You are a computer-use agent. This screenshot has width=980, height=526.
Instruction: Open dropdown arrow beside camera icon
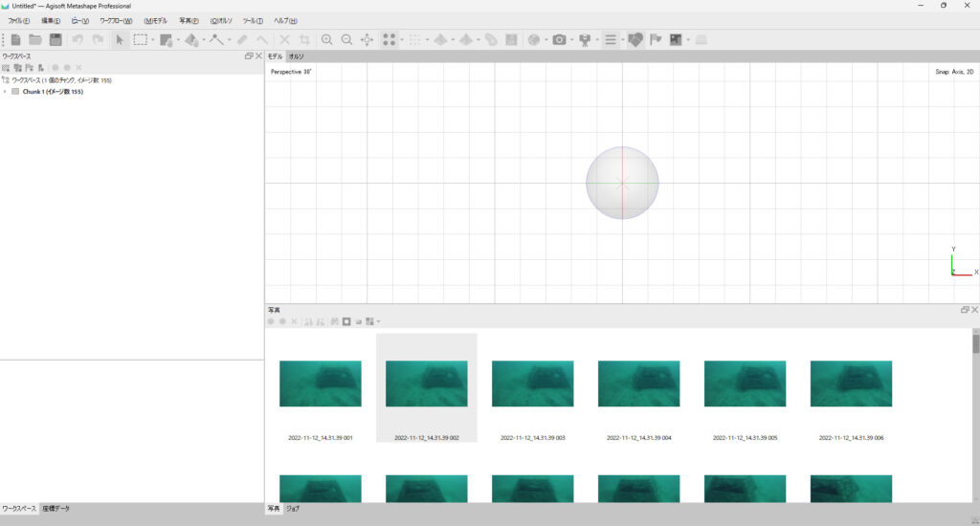[x=571, y=40]
